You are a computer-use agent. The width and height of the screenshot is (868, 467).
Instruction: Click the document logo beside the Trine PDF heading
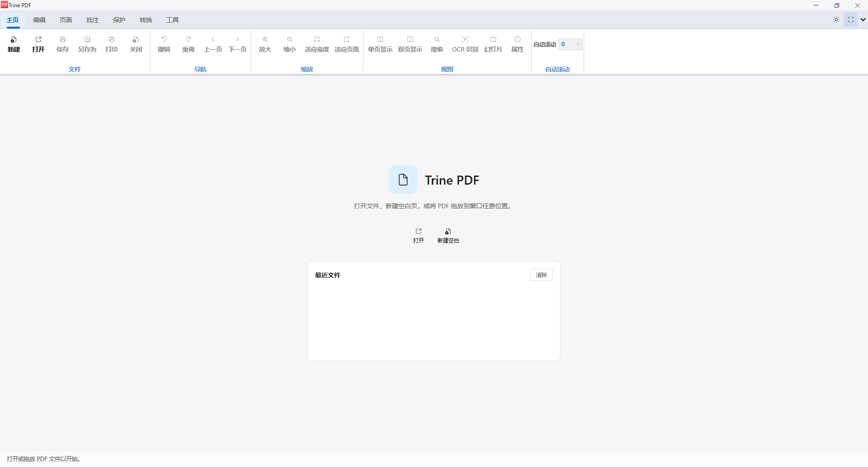[403, 180]
